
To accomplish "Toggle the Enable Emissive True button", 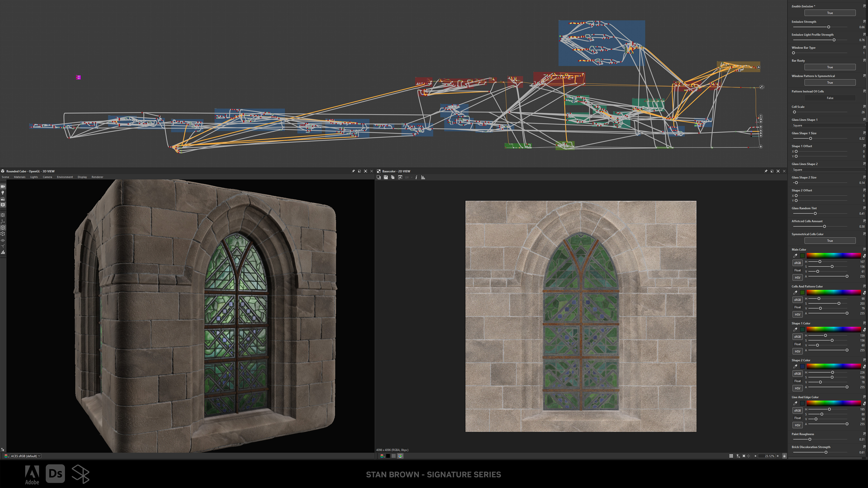I will 830,13.
